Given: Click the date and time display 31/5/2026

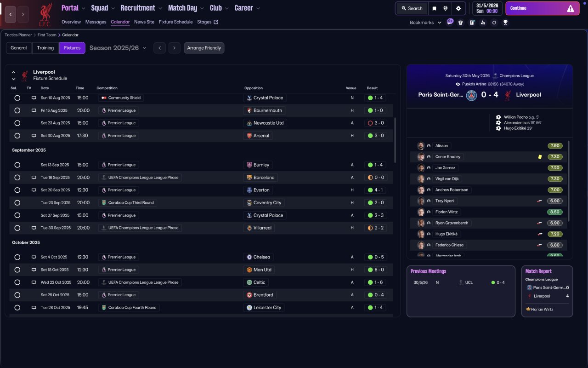Looking at the screenshot, I should [487, 8].
